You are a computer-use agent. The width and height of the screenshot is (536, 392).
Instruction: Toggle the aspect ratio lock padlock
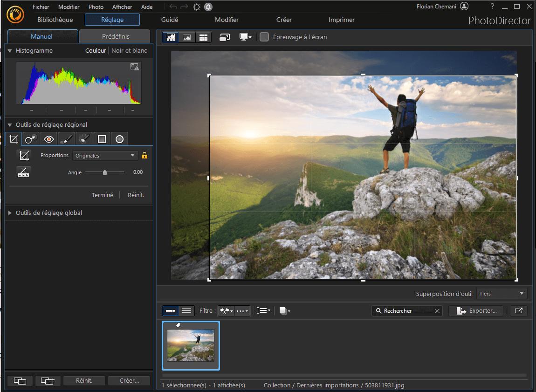click(x=144, y=155)
